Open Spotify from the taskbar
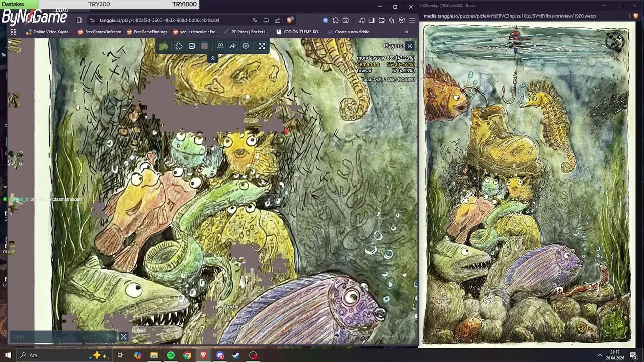Image resolution: width=644 pixels, height=362 pixels. pos(171,355)
